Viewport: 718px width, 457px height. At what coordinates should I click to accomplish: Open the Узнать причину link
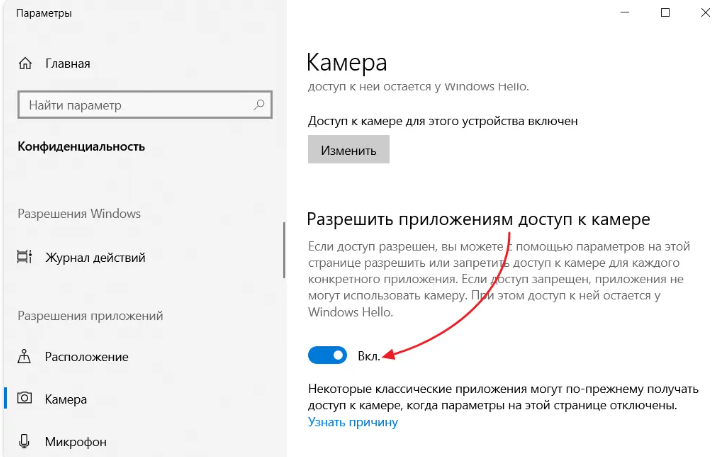pos(352,422)
